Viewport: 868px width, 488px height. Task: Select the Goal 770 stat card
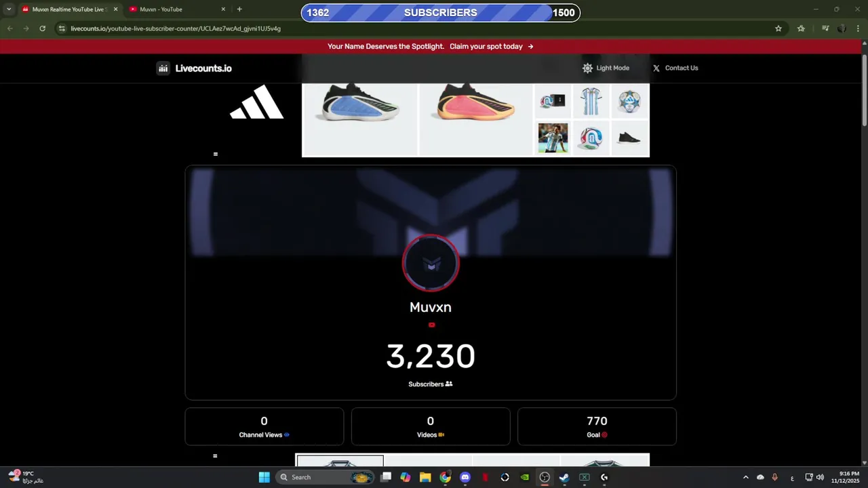[x=597, y=426]
